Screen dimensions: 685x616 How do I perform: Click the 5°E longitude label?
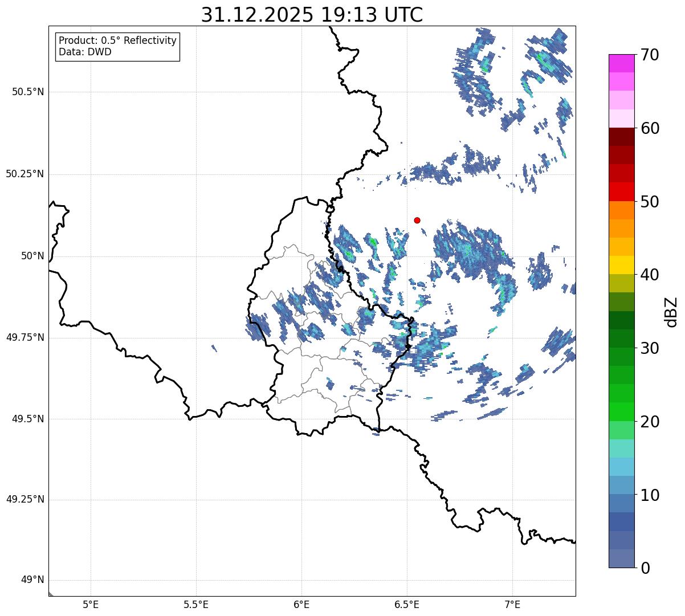tap(91, 604)
